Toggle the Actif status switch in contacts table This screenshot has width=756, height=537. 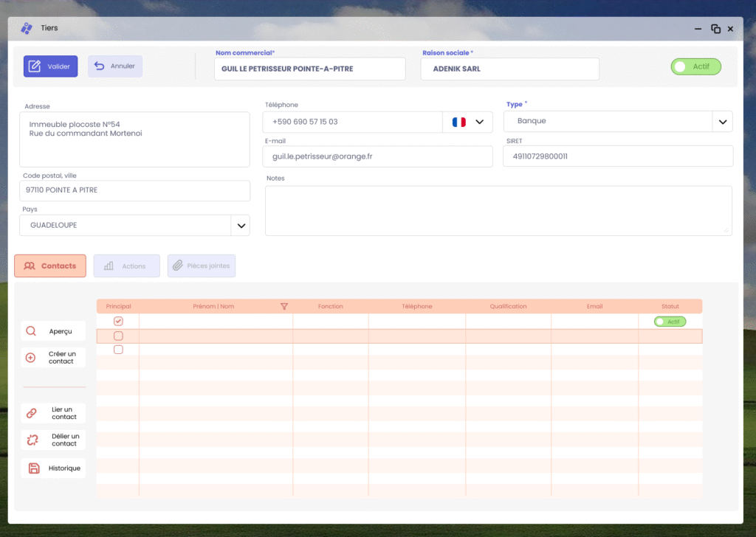(x=670, y=322)
